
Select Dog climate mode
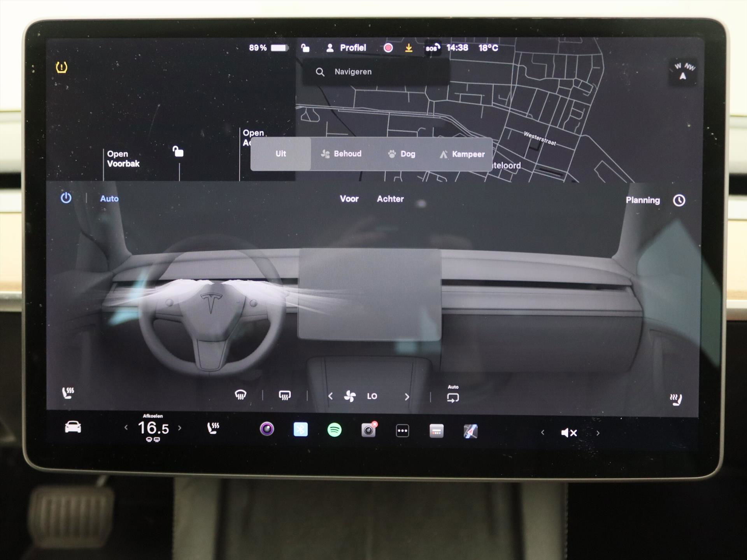402,154
